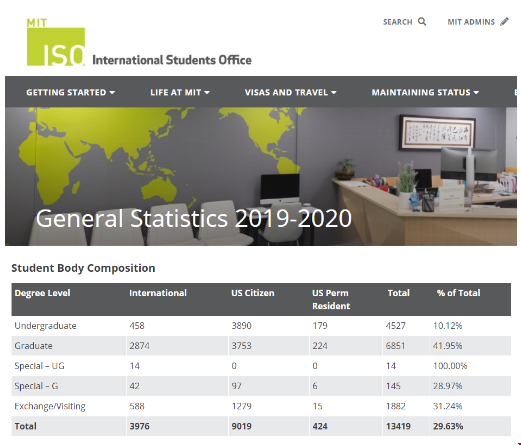Click Undergraduate percentage 10.12%
Image resolution: width=521 pixels, height=445 pixels.
pos(448,326)
